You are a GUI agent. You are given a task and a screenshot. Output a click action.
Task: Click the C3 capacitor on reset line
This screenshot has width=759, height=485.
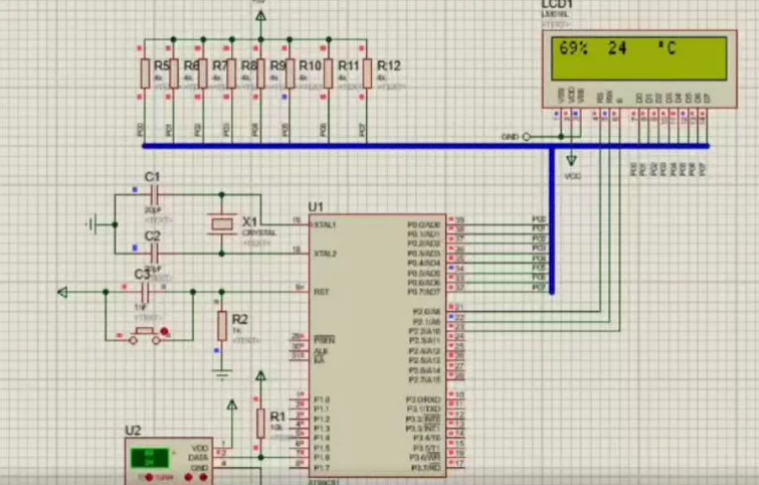point(146,292)
